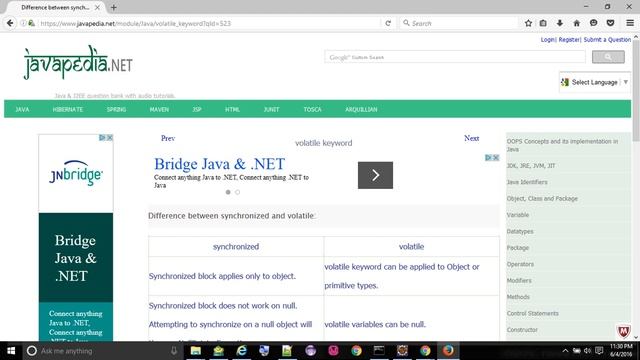The width and height of the screenshot is (640, 360).
Task: Click the 'Bridge Java & .NET' banner headline
Action: pyautogui.click(x=219, y=164)
